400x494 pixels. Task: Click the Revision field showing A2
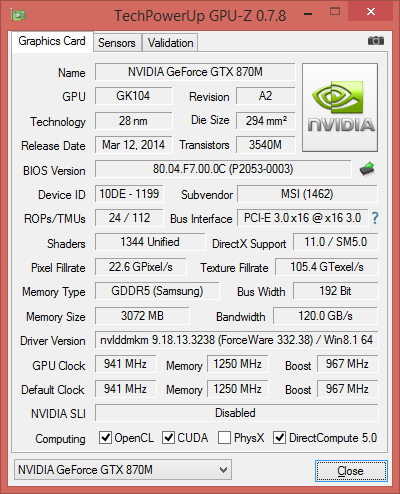pyautogui.click(x=266, y=96)
